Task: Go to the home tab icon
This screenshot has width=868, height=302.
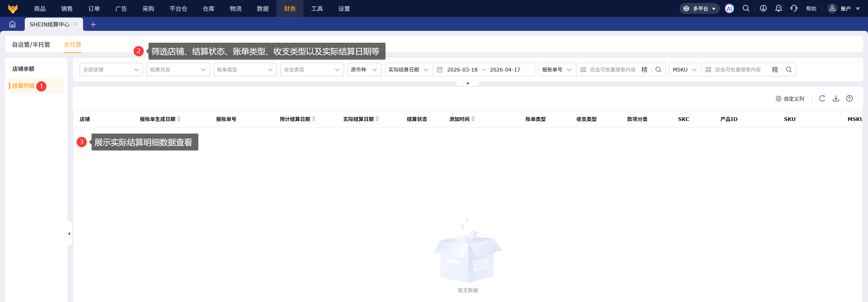Action: (x=13, y=24)
